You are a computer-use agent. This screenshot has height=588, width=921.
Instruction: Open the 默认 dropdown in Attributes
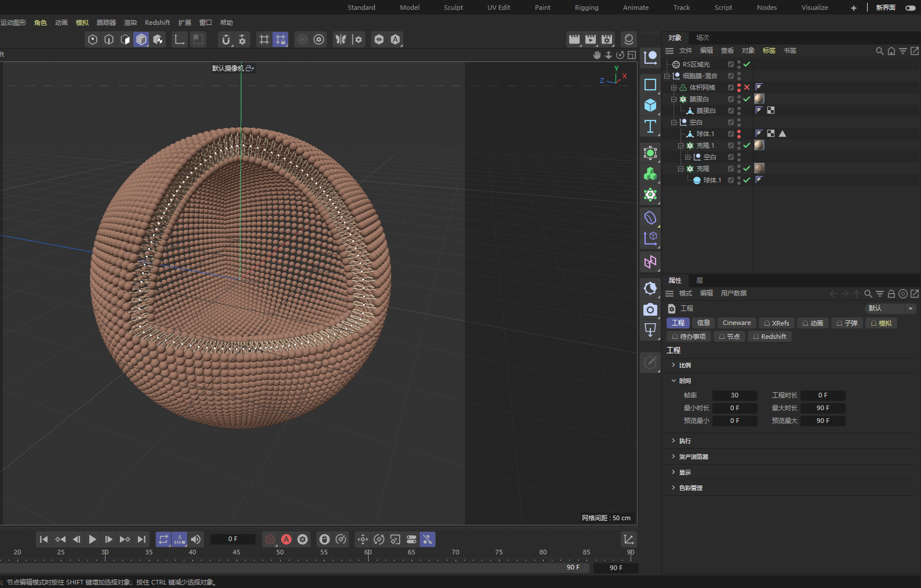(890, 308)
